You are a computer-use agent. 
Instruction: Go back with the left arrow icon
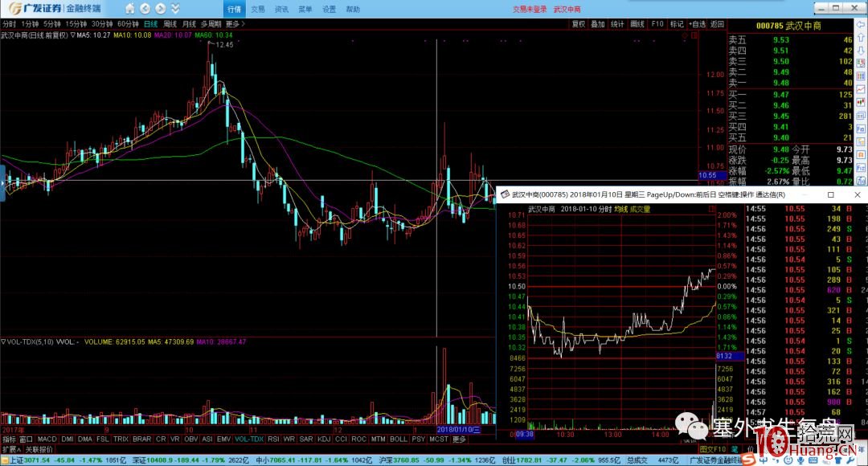(x=145, y=8)
